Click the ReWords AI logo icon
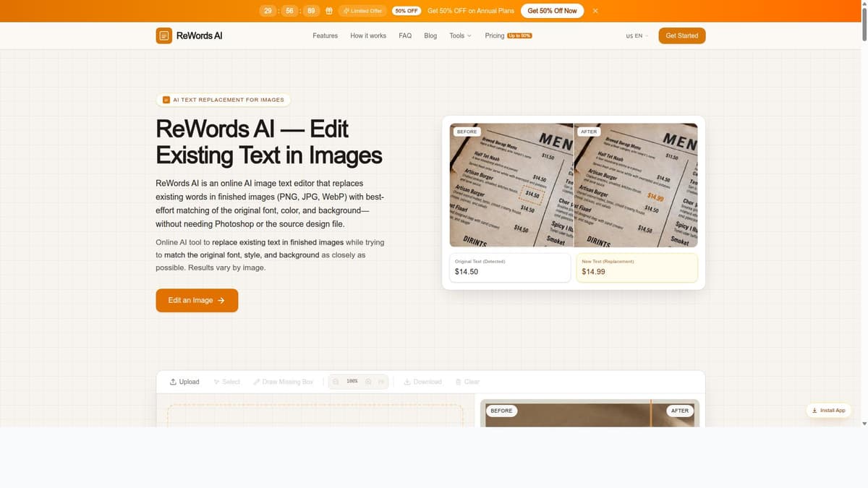Viewport: 868px width, 488px height. tap(164, 35)
